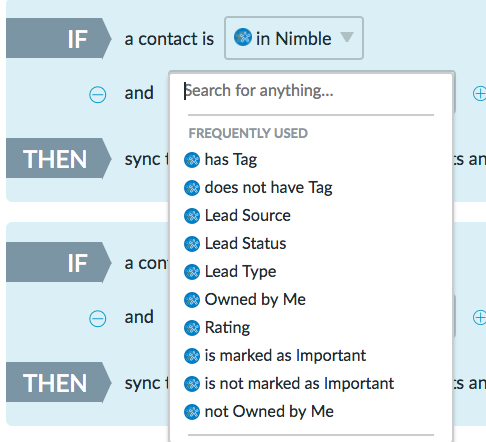Viewport: 486px width, 442px height.
Task: Select is not marked as Important
Action: (299, 384)
